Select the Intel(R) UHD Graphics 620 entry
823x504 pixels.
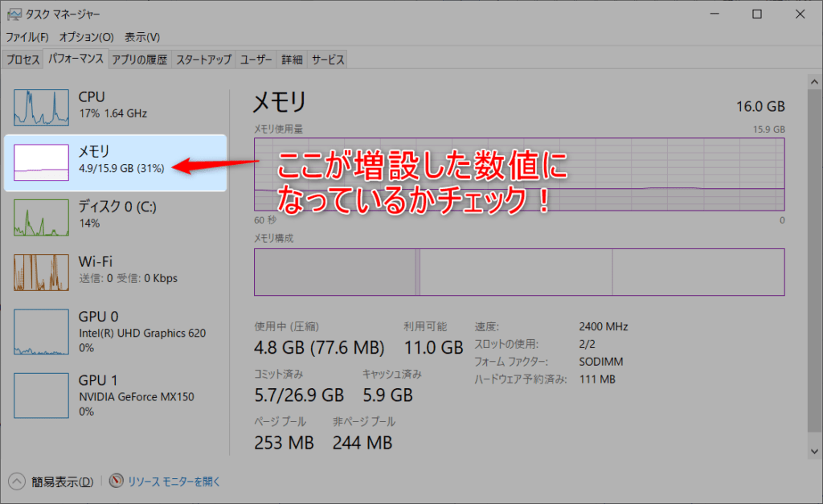(x=116, y=332)
